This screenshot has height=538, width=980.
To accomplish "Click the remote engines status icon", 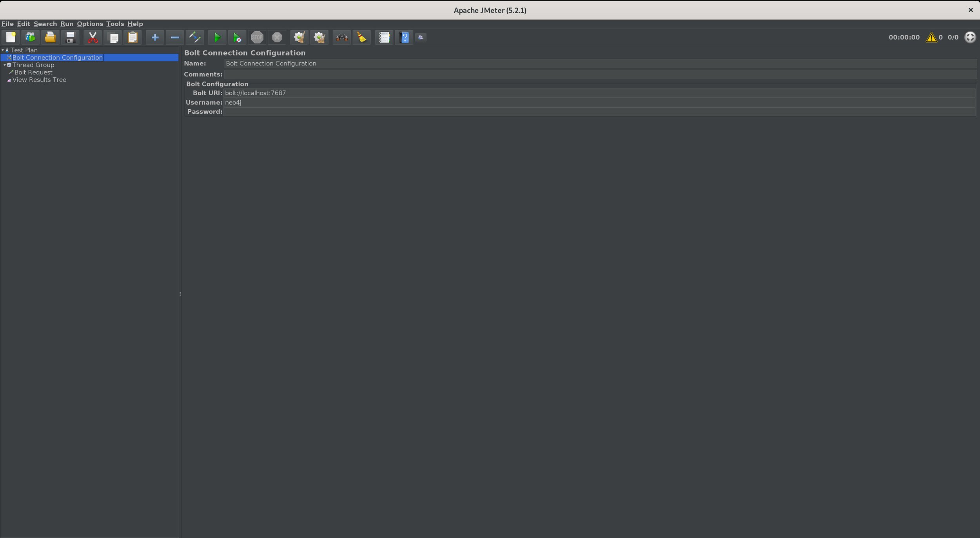I will tap(970, 37).
